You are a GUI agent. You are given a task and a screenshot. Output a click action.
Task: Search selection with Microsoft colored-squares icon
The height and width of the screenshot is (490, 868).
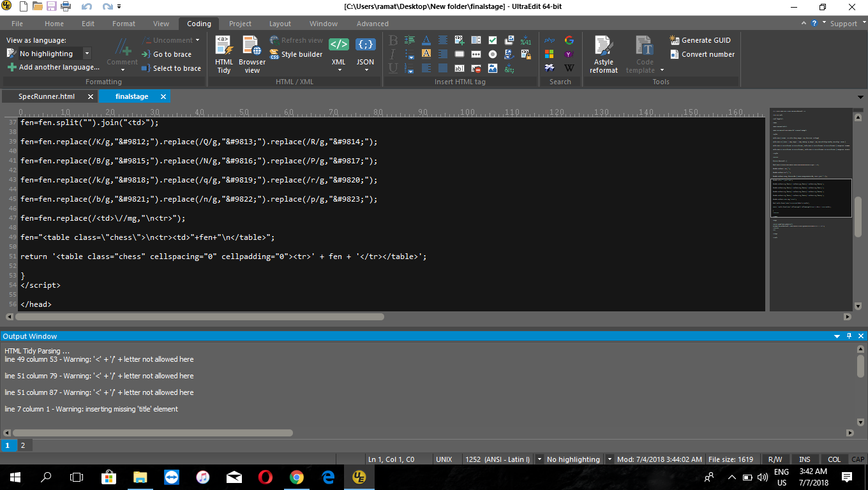pyautogui.click(x=550, y=54)
